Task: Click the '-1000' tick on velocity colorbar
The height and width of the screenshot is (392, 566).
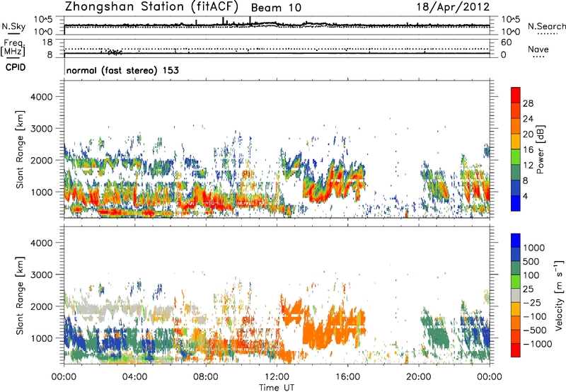Action: (537, 344)
